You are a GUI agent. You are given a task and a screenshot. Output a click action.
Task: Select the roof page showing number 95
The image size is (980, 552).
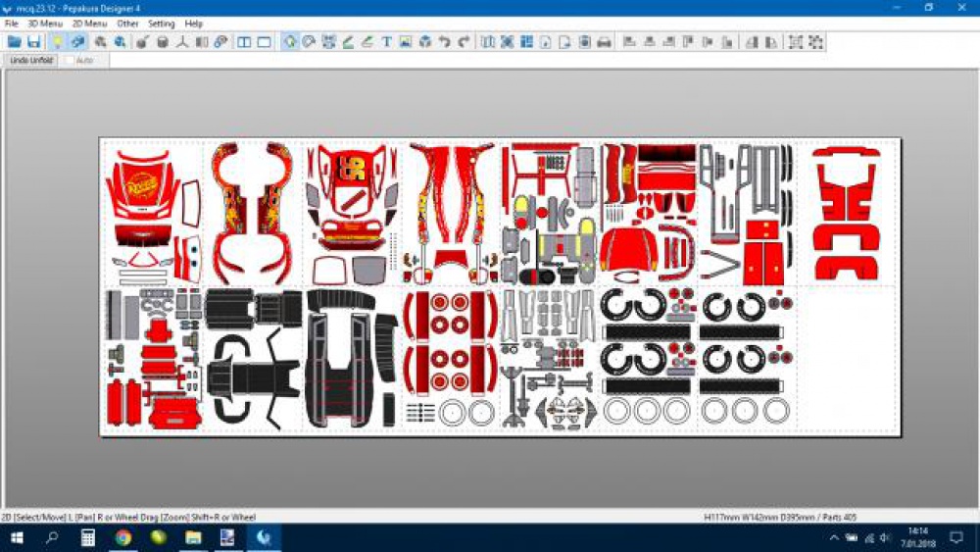click(x=352, y=213)
